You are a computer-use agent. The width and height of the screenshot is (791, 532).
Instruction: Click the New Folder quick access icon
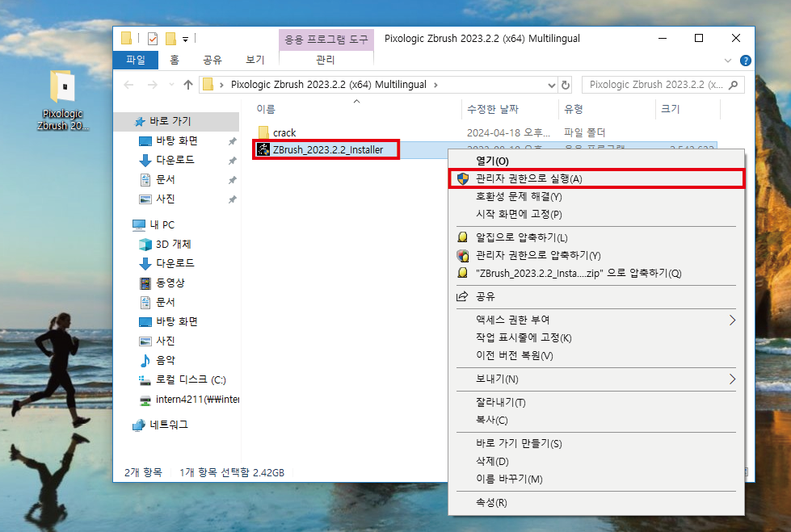pyautogui.click(x=170, y=38)
